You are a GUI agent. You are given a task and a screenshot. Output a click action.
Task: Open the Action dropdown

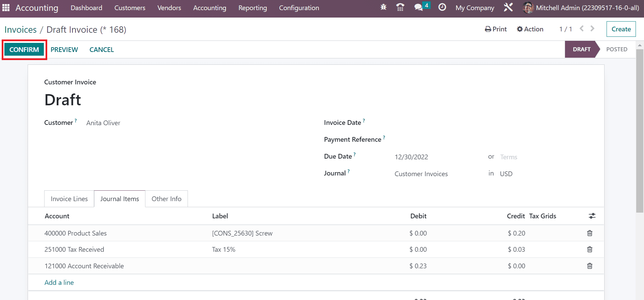click(530, 29)
